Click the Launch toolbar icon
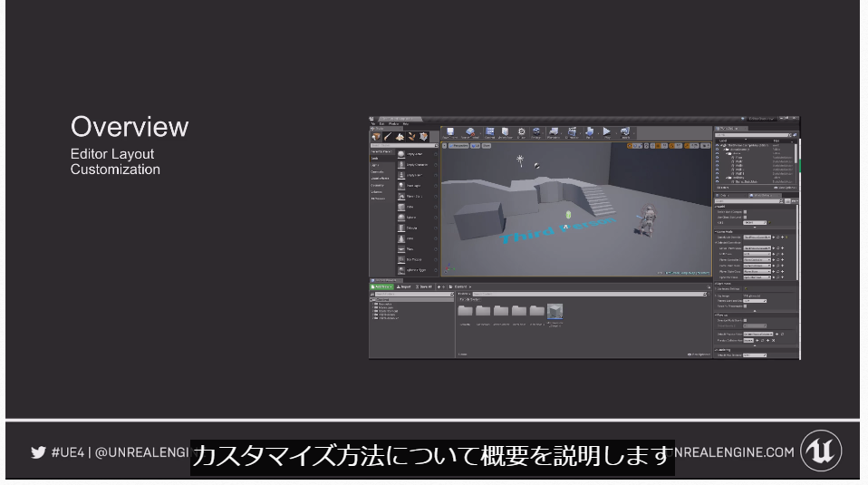Image resolution: width=868 pixels, height=485 pixels. click(625, 131)
